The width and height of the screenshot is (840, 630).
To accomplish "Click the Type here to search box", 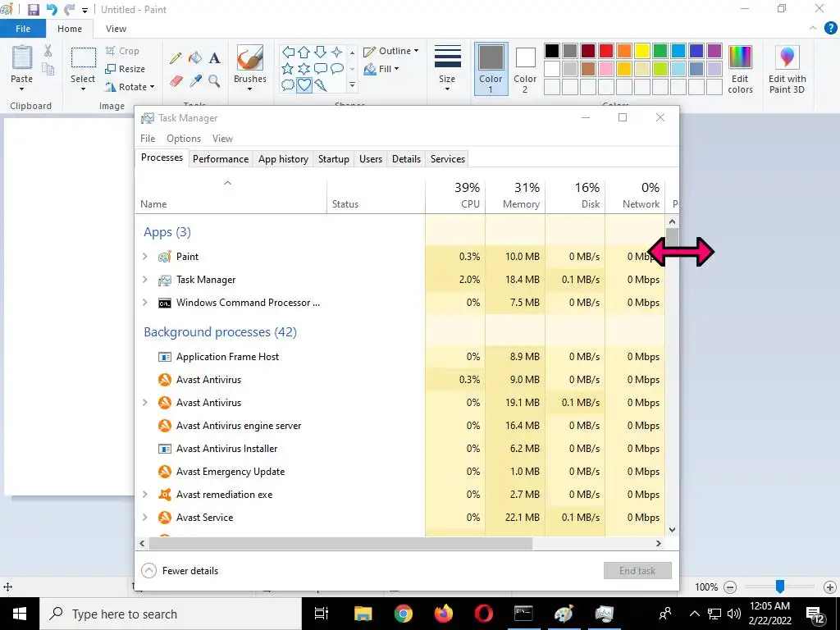I will pos(171,614).
